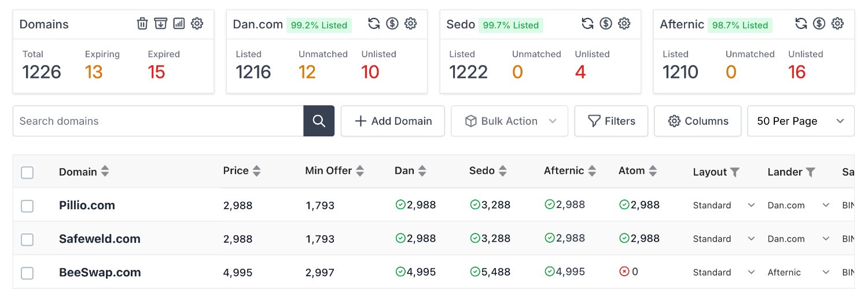The image size is (868, 289).
Task: Open the Filters button
Action: coord(611,121)
